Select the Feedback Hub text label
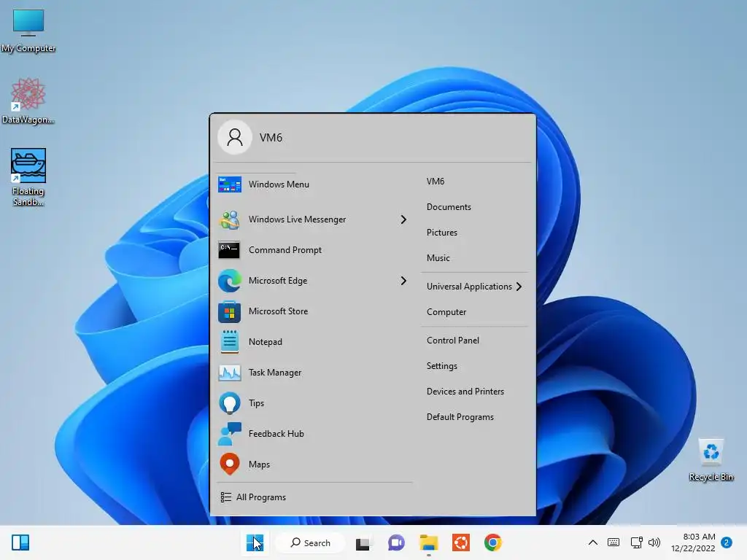 (x=276, y=434)
